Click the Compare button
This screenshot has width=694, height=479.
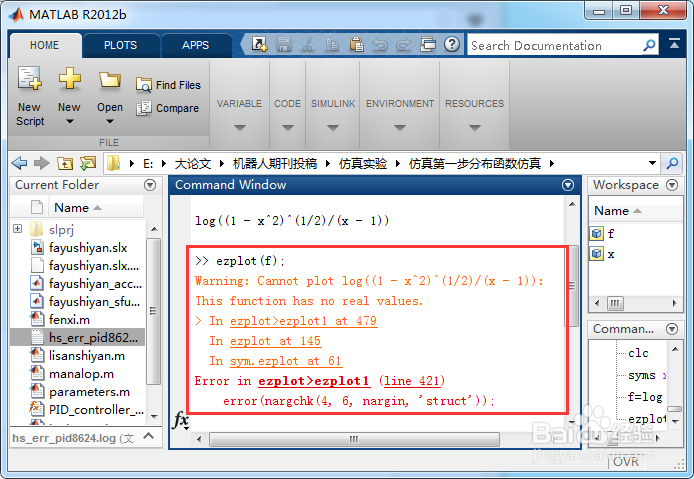pos(167,108)
